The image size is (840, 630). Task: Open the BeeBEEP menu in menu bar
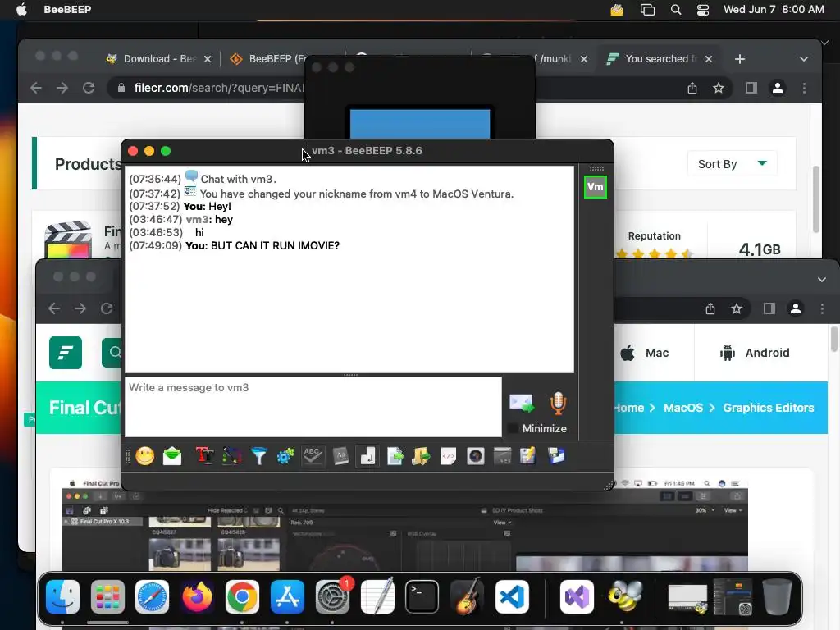[x=67, y=10]
